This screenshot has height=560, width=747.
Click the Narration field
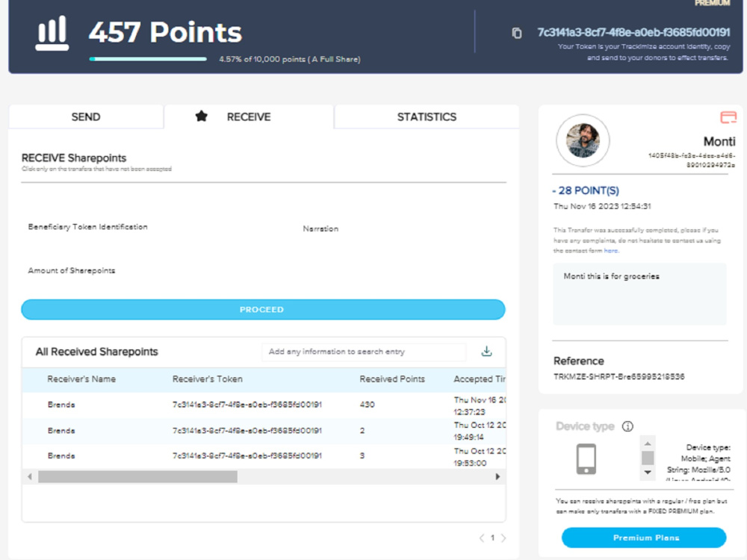pos(320,228)
